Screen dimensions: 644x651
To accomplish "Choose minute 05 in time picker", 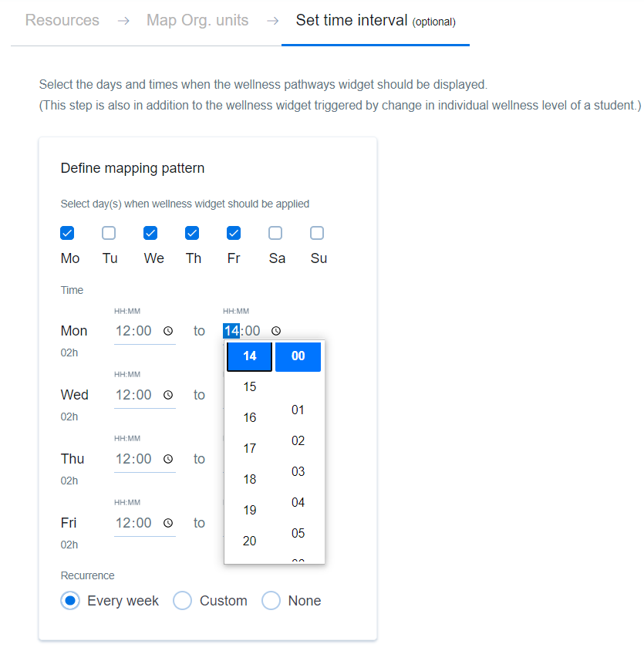I will 298,533.
